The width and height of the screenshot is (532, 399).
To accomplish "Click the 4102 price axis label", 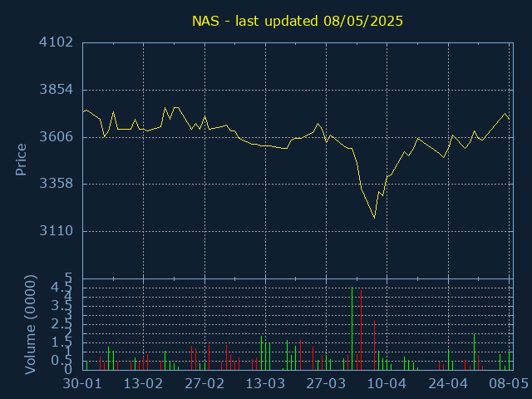I will click(x=57, y=42).
